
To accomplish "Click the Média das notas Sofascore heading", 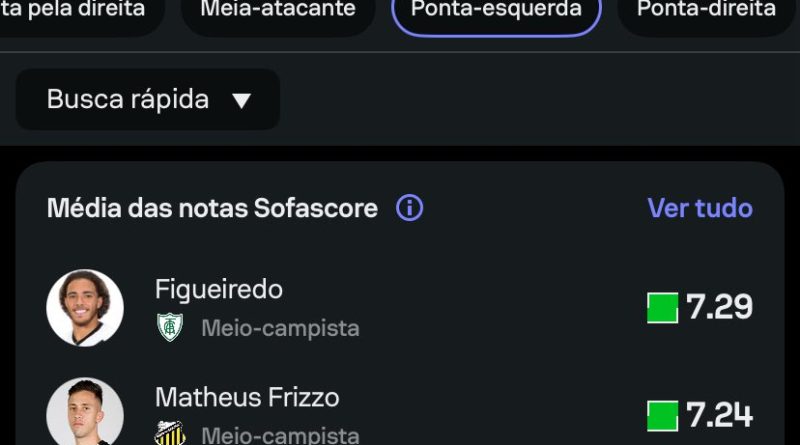I will click(212, 208).
